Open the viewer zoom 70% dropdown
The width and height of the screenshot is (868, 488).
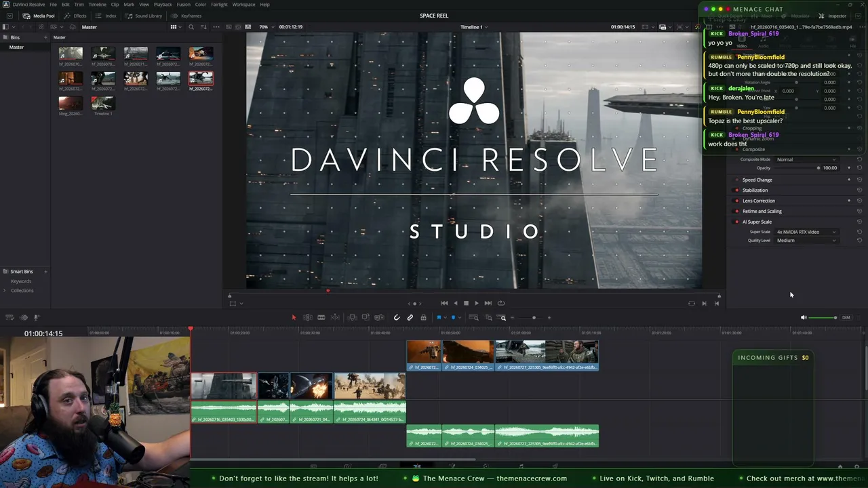click(x=266, y=27)
